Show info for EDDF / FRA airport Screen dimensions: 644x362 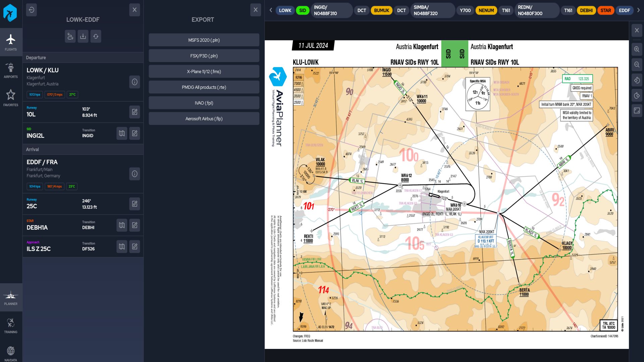tap(135, 174)
